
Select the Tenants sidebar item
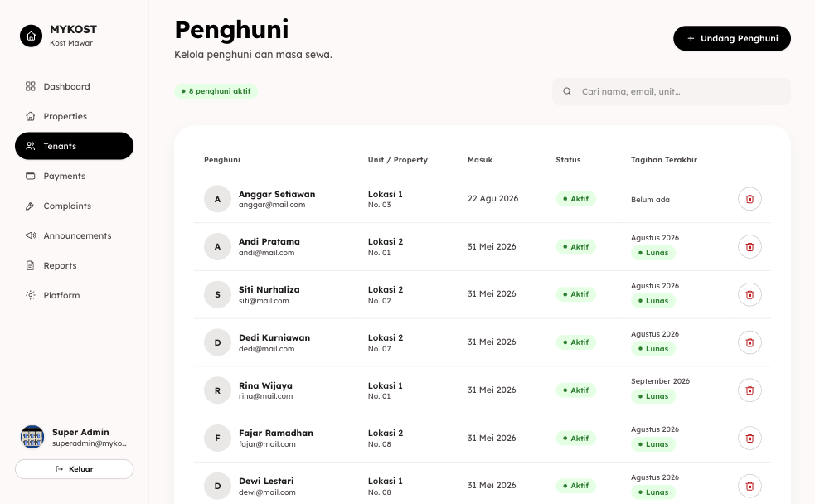(x=74, y=146)
